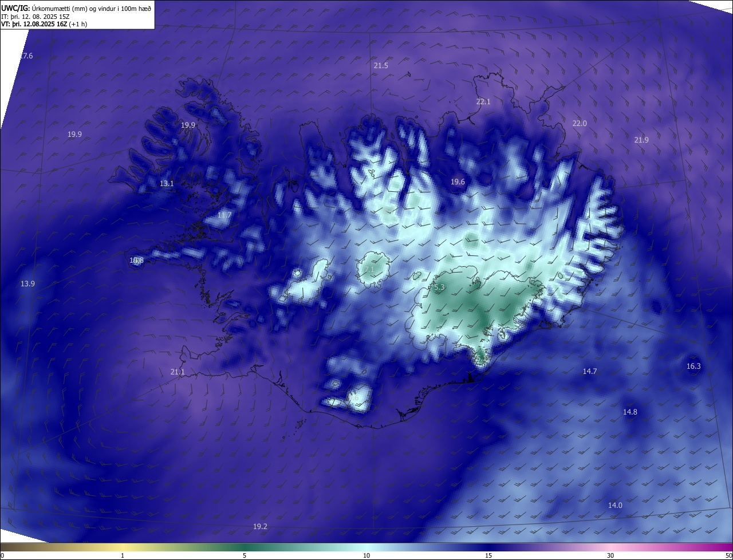Click the value 13.9 over the western ocean
Screen dimensions: 733x560
point(27,284)
